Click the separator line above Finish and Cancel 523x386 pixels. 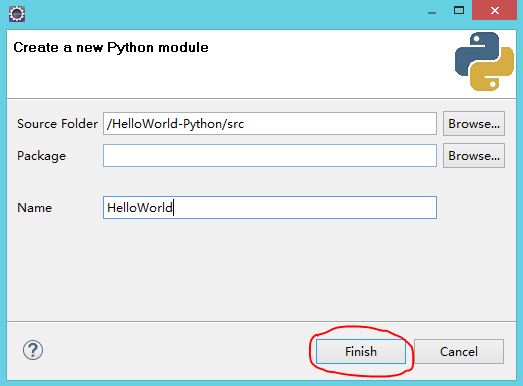click(x=262, y=321)
